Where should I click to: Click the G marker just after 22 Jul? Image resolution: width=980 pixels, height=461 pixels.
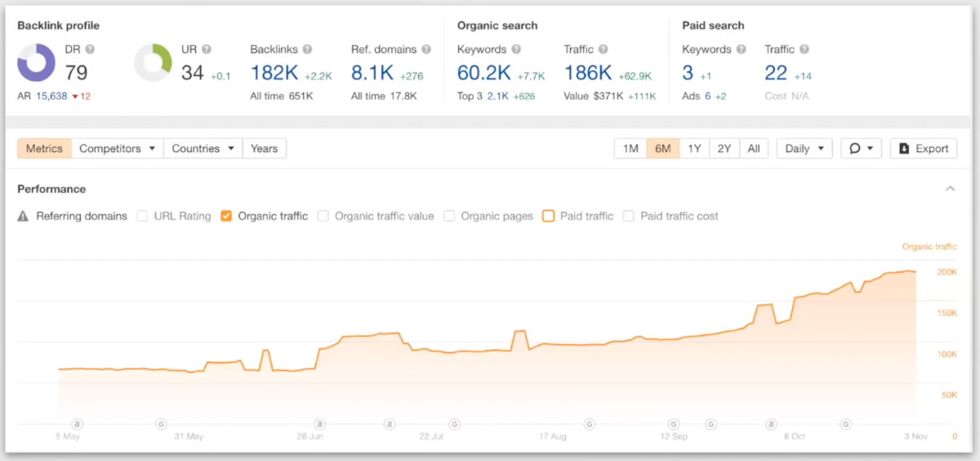point(454,423)
